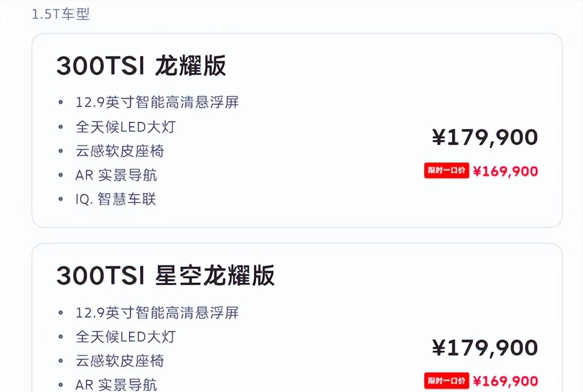583x392 pixels.
Task: Select 12.9英寸智能高清悬浮屏 feature in 星空龙耀版 card
Action: pyautogui.click(x=157, y=312)
